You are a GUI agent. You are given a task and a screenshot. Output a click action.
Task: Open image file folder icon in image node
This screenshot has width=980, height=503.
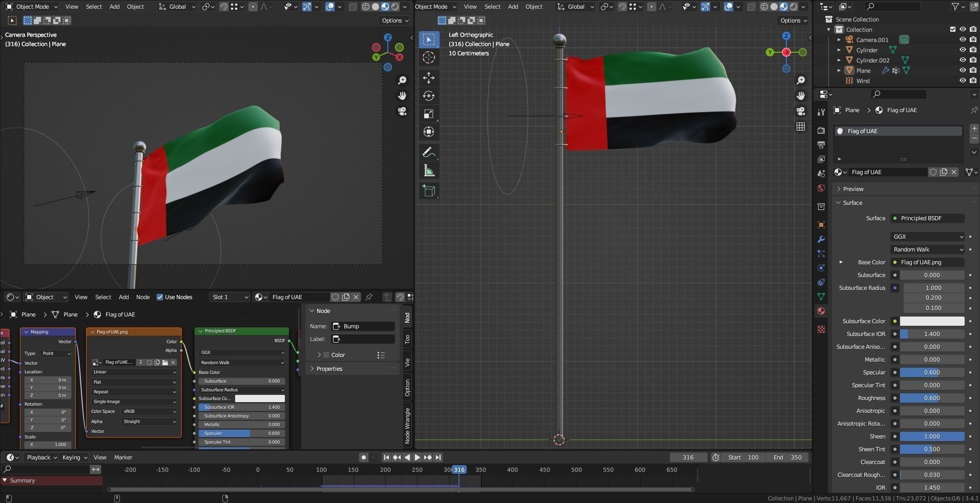(x=165, y=362)
